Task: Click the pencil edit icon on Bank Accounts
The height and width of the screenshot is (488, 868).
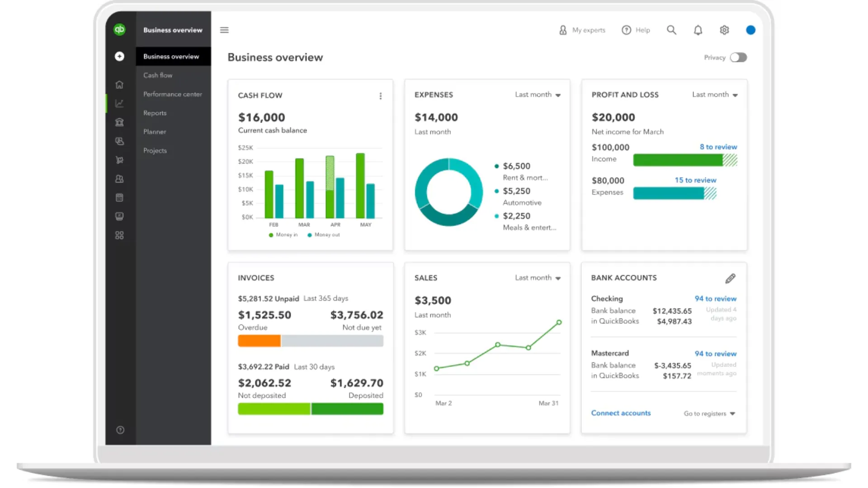Action: pos(730,278)
